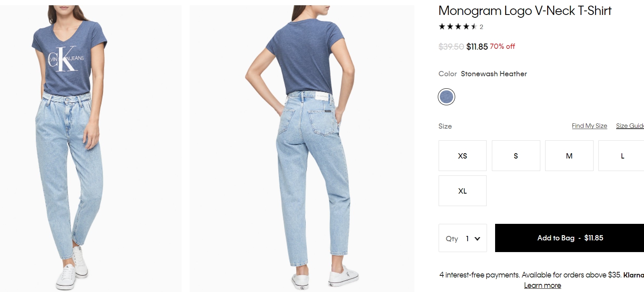Open the review count next to stars
This screenshot has width=644, height=292.
(x=481, y=27)
